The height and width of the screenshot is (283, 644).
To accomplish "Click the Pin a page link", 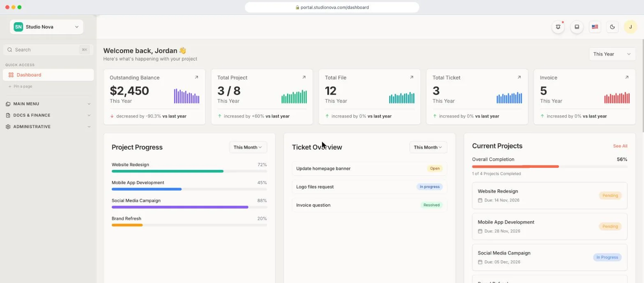I will coord(21,86).
